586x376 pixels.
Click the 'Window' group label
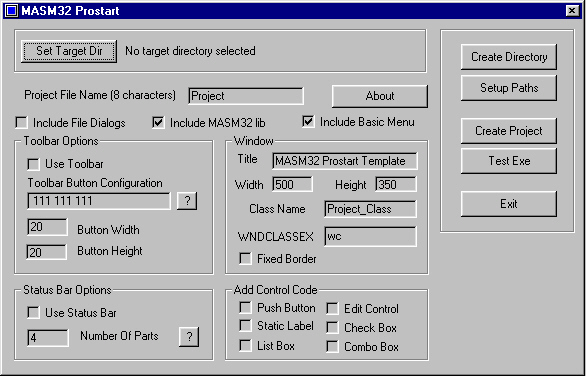click(254, 141)
